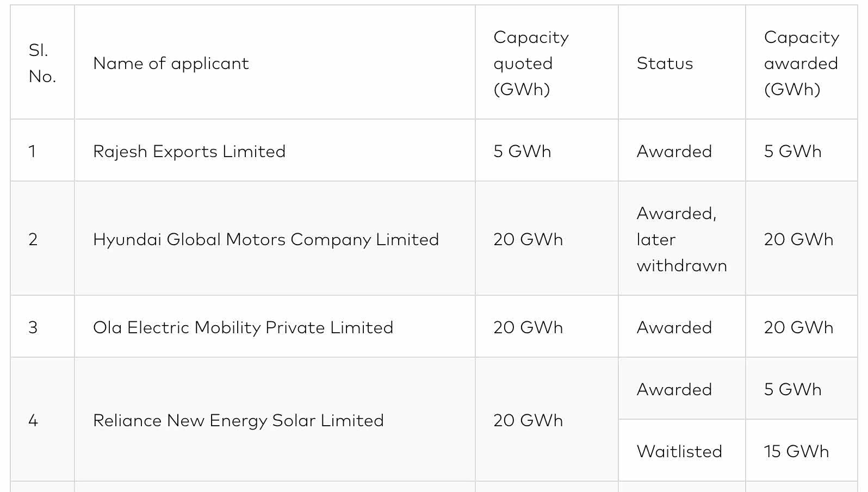Click the "Sl. No." header cell
Screen dimensions: 868x492
(42, 64)
